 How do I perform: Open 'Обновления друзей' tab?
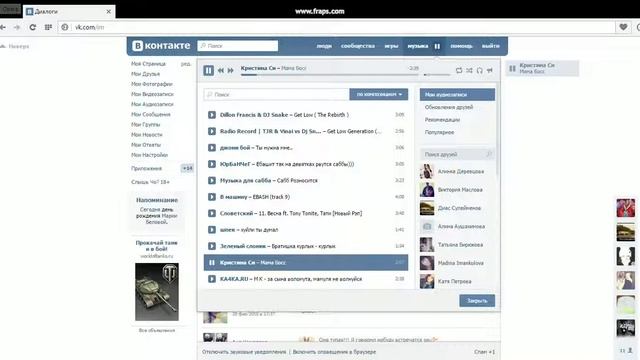[449, 107]
